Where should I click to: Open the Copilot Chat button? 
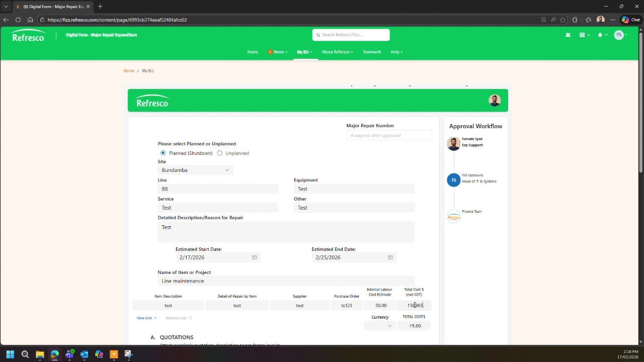tap(630, 20)
